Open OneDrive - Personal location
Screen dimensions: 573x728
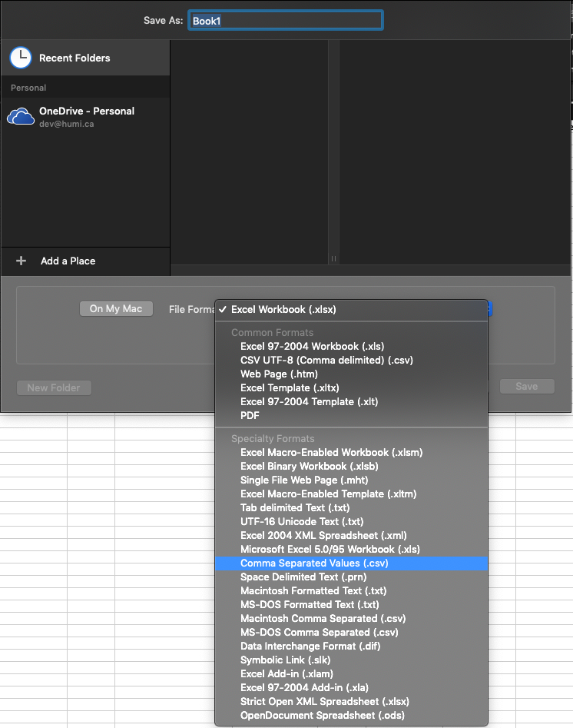pyautogui.click(x=85, y=117)
